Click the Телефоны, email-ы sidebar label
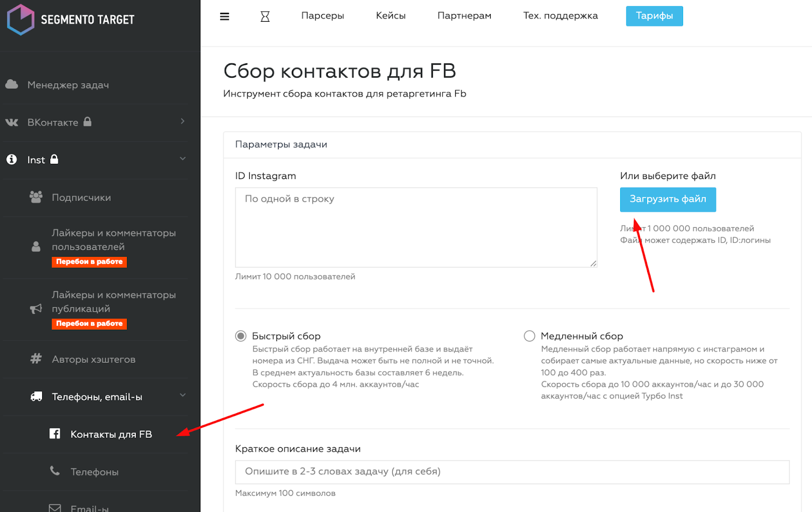The width and height of the screenshot is (812, 512). pos(97,397)
